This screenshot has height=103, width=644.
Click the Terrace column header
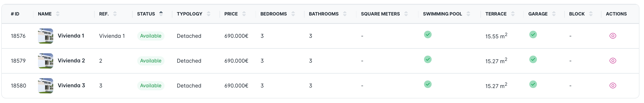pos(496,14)
